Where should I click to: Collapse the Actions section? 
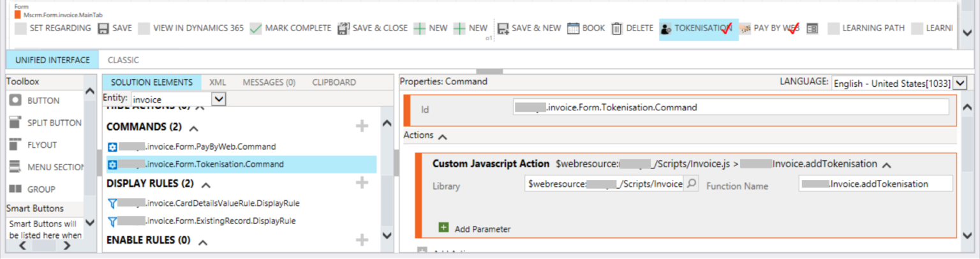tap(443, 136)
